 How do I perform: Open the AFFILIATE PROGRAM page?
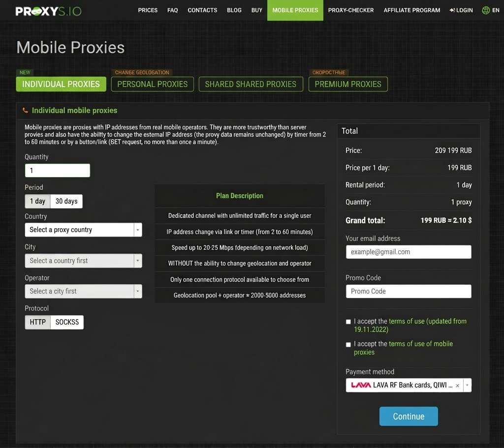(412, 10)
